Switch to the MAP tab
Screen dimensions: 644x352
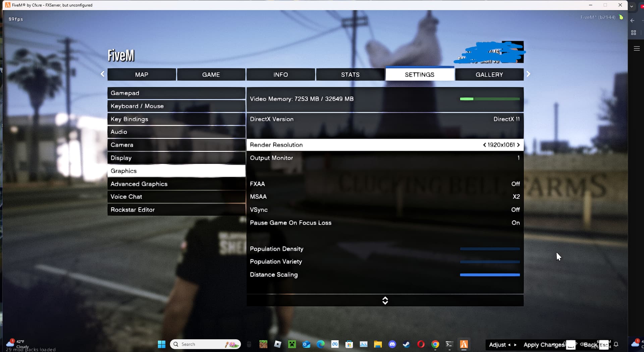click(142, 75)
